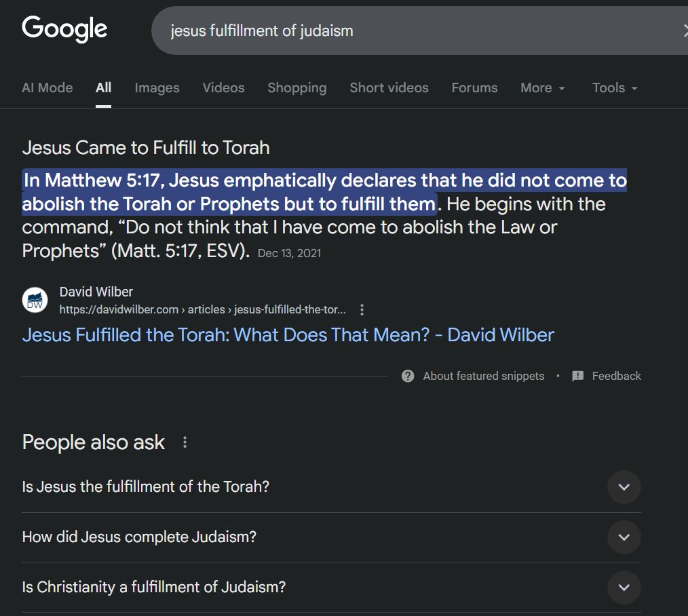
Task: Click the David Wilber site favicon
Action: [x=35, y=300]
